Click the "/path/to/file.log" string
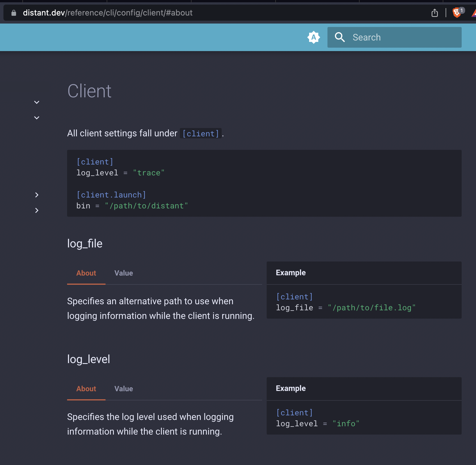 pyautogui.click(x=372, y=308)
